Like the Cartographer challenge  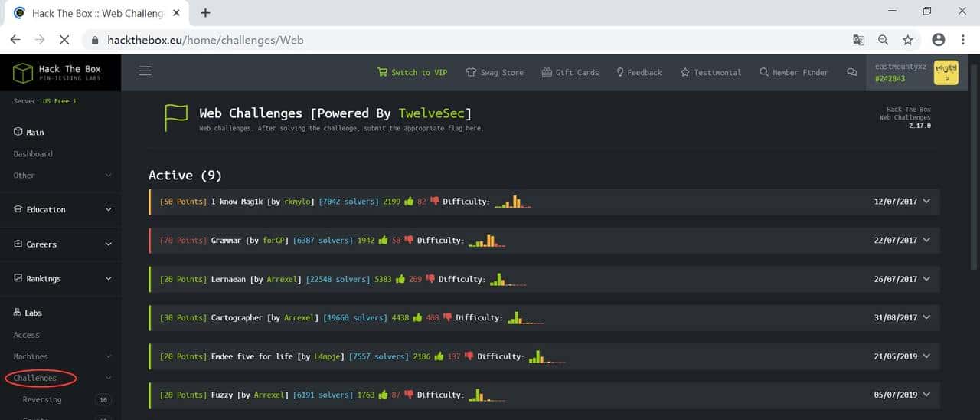pyautogui.click(x=418, y=317)
